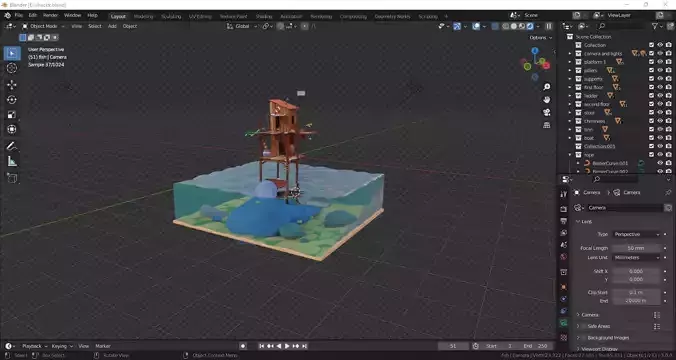The image size is (676, 360).
Task: Enable the Background Images checkbox
Action: tap(583, 338)
